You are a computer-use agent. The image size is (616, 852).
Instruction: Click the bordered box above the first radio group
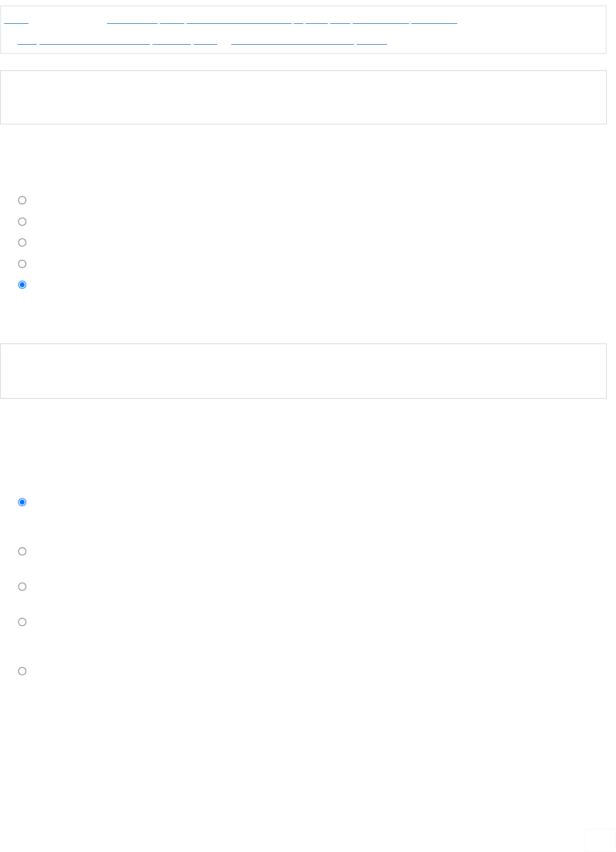(x=303, y=97)
